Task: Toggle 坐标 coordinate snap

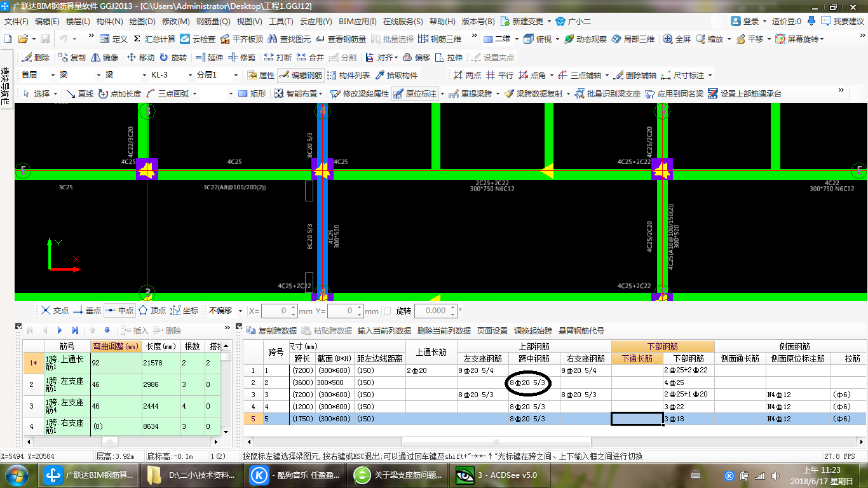Action: tap(184, 311)
